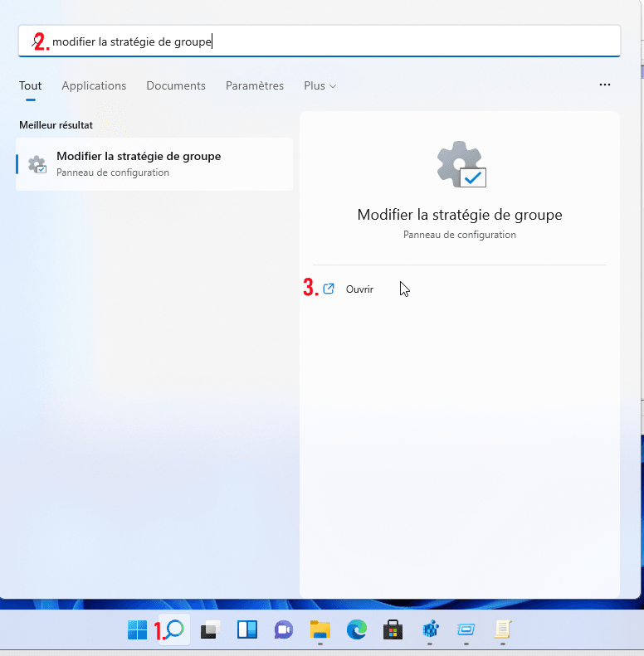644x656 pixels.
Task: Switch to the Documents tab
Action: [x=176, y=85]
